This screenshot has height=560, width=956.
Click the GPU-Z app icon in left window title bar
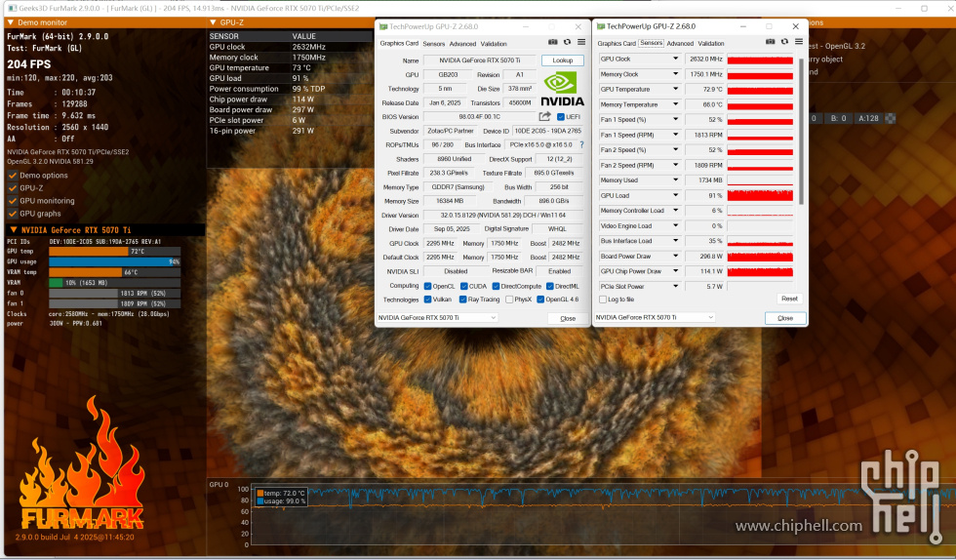[383, 27]
